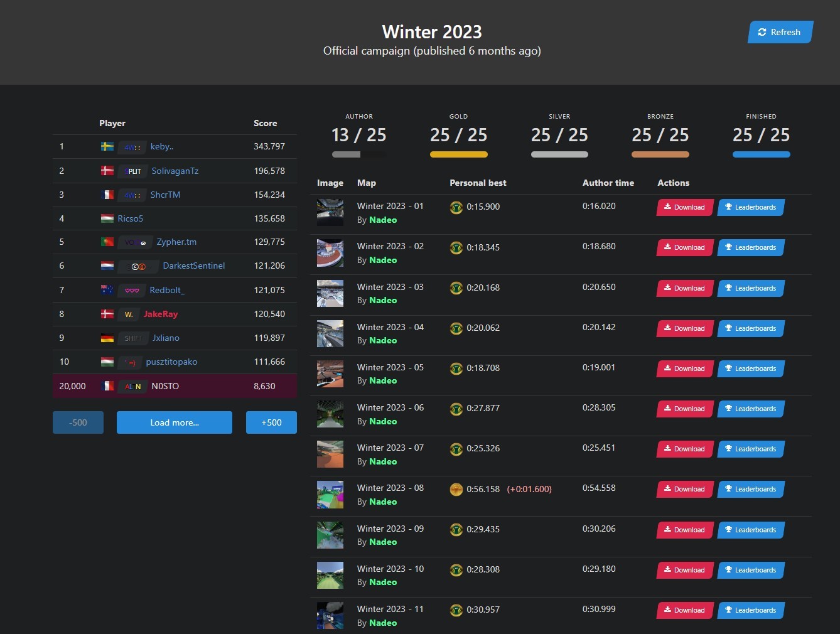Load more players in the ranking

pyautogui.click(x=174, y=422)
